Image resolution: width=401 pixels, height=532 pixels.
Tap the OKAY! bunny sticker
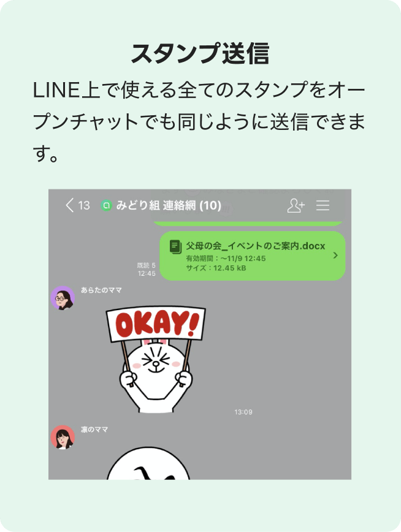point(156,360)
